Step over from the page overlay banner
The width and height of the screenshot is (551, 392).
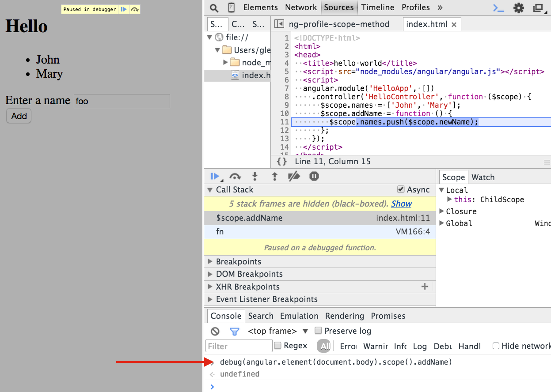click(x=135, y=9)
